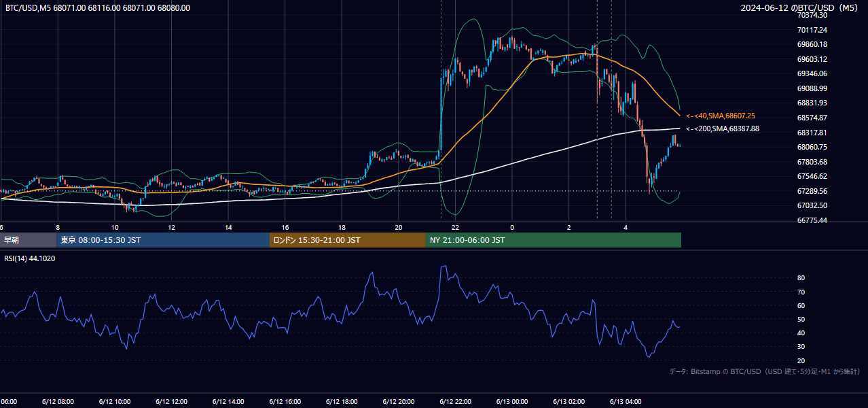Image resolution: width=868 pixels, height=408 pixels.
Task: Click price axis value 66775.44
Action: (x=812, y=220)
